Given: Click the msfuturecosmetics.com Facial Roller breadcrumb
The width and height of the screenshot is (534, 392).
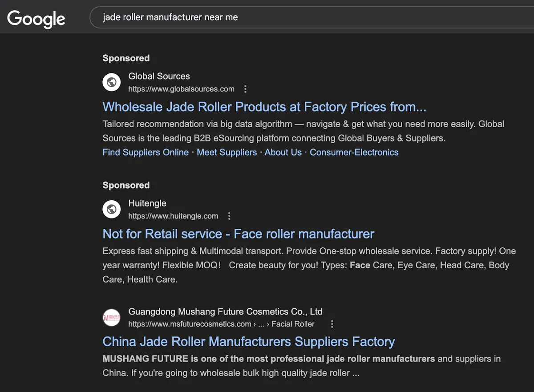Looking at the screenshot, I should click(x=222, y=324).
